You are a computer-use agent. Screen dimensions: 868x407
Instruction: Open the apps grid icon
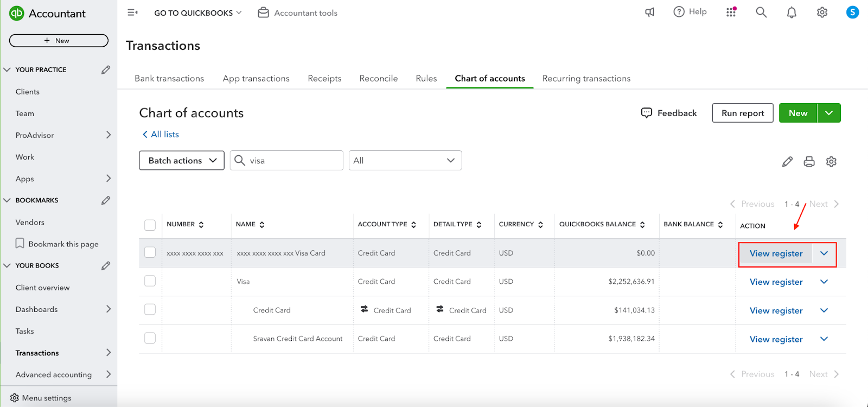coord(731,12)
